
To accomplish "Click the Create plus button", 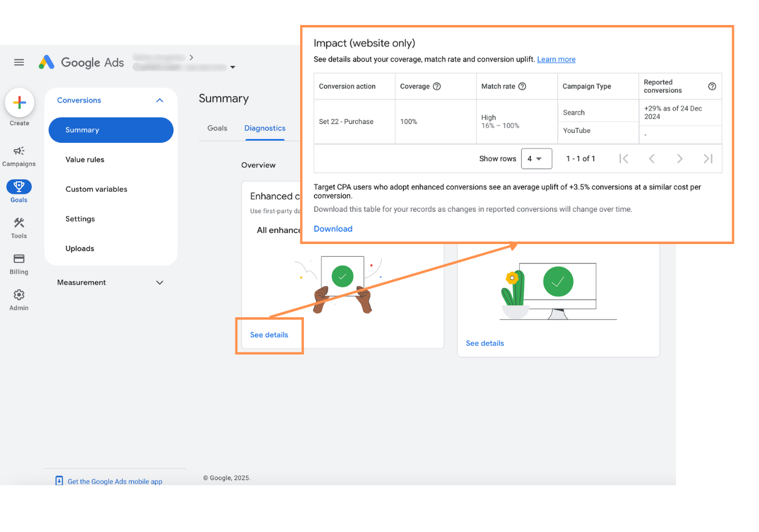I will (x=20, y=103).
